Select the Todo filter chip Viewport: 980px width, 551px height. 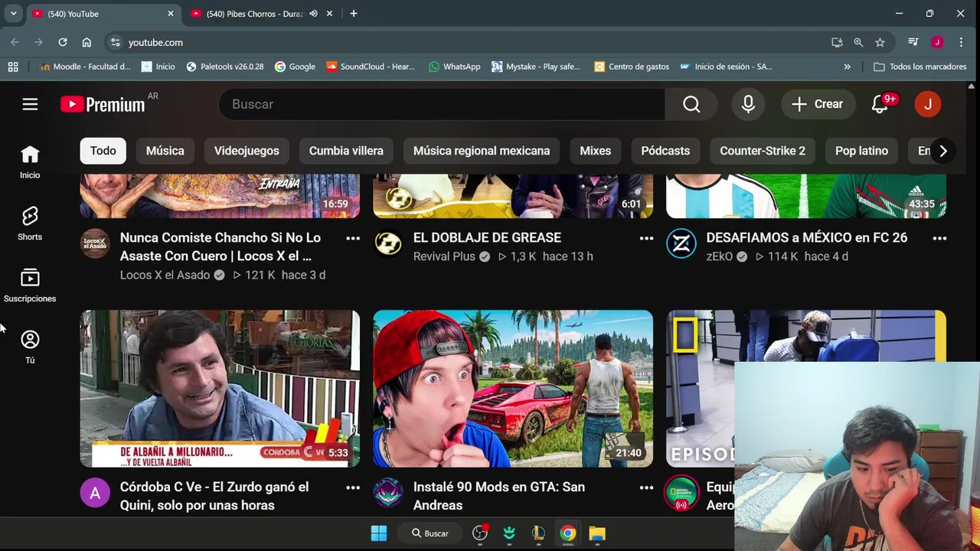[103, 151]
